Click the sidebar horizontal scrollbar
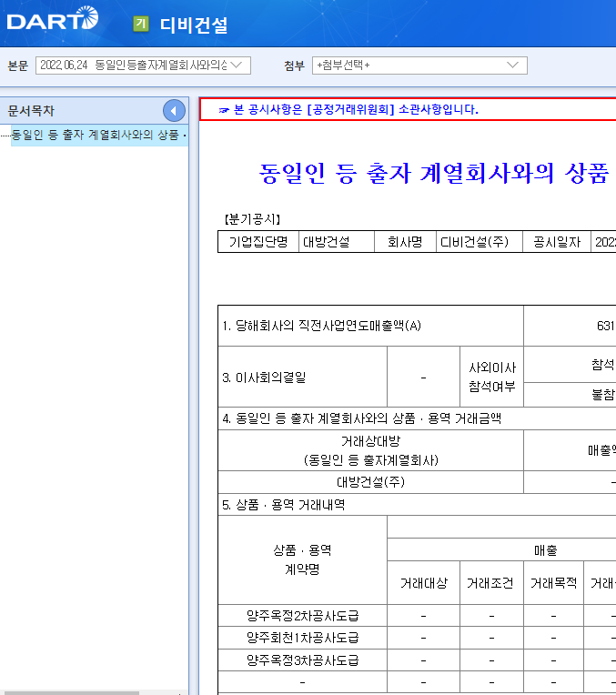This screenshot has width=616, height=695. [70, 693]
